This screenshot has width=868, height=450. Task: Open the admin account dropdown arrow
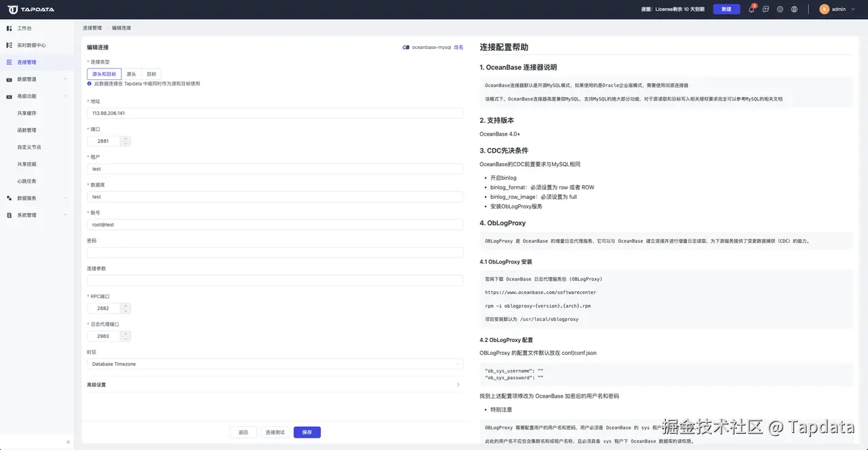pyautogui.click(x=852, y=10)
